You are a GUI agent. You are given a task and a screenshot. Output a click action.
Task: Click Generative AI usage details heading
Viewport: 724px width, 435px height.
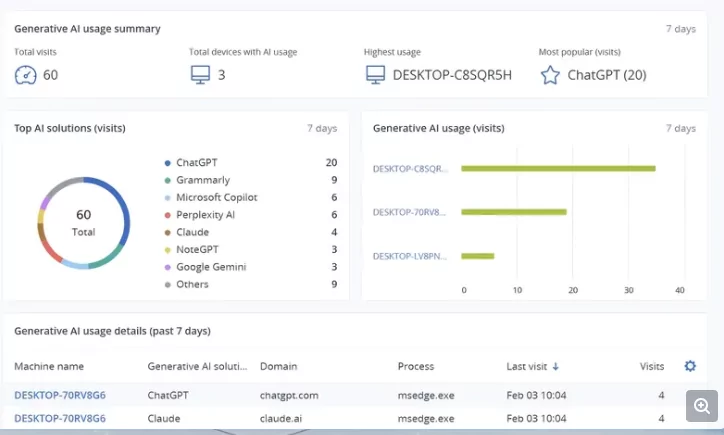tap(112, 331)
